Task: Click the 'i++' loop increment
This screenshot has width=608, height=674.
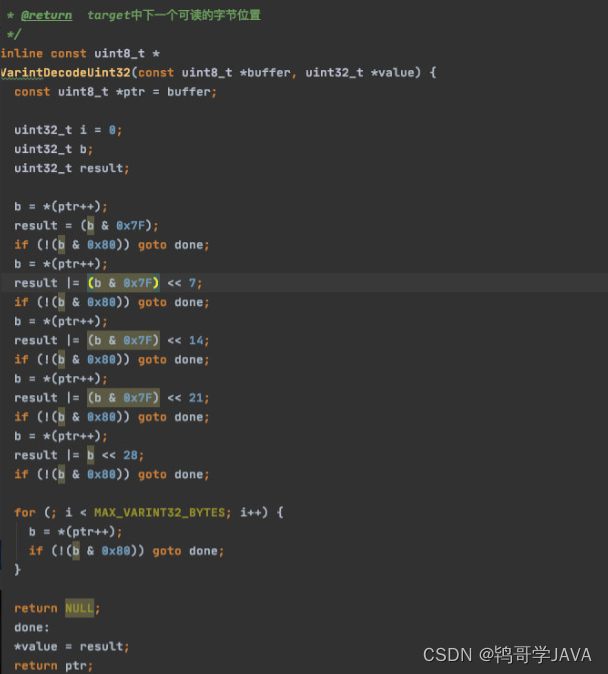Action: (251, 512)
